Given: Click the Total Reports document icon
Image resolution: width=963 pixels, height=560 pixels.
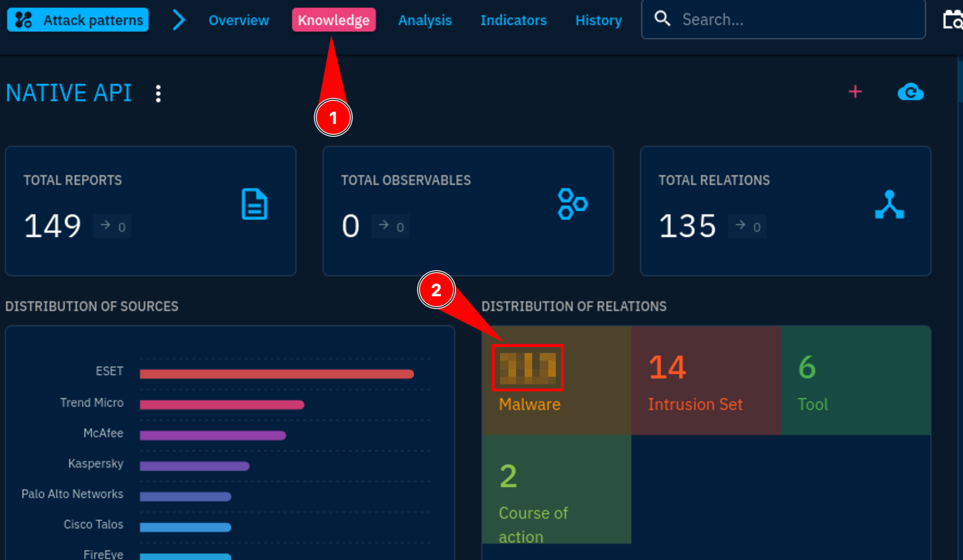Looking at the screenshot, I should pos(254,204).
